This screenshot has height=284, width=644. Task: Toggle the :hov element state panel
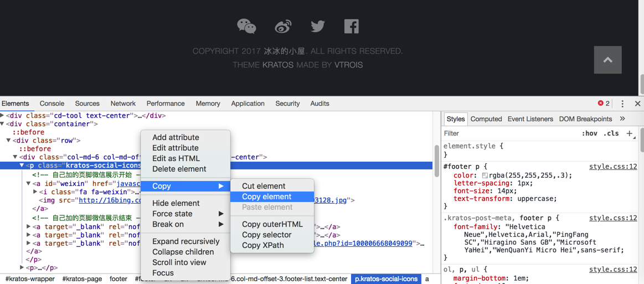point(589,133)
